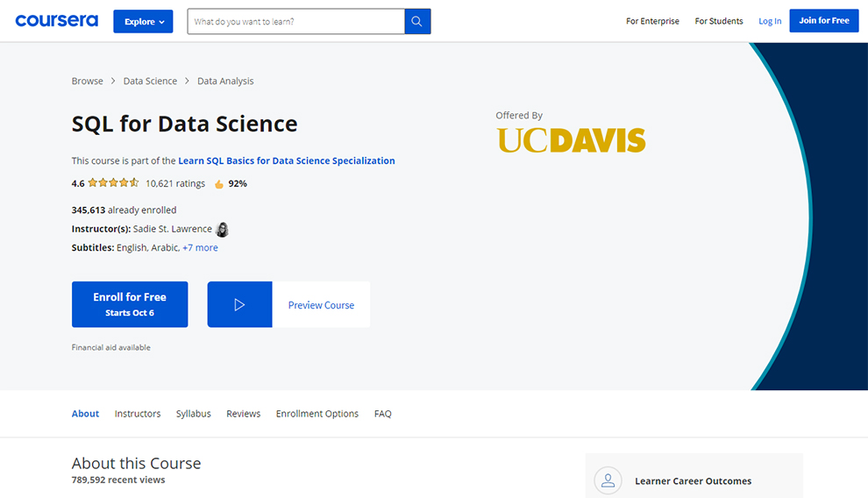The image size is (868, 498).
Task: Open the Learn SQL Basics Specialization link
Action: tap(286, 161)
